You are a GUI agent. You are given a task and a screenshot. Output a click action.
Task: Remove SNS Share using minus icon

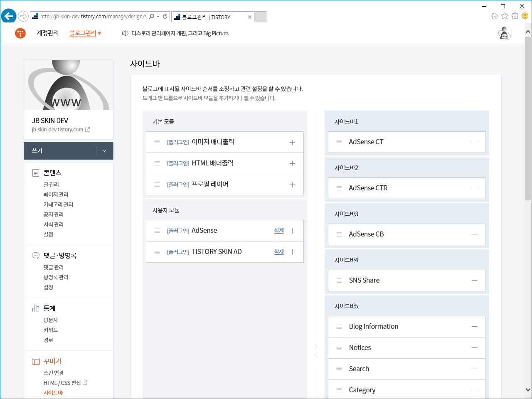pos(474,281)
